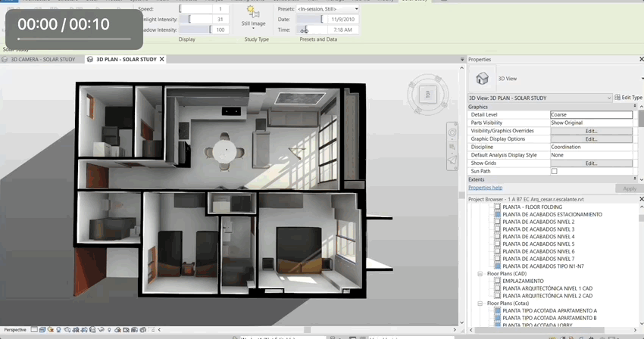Select PLANTA TIPO ACOTADA APARTAMENTO A view
The image size is (644, 339).
pyautogui.click(x=549, y=310)
